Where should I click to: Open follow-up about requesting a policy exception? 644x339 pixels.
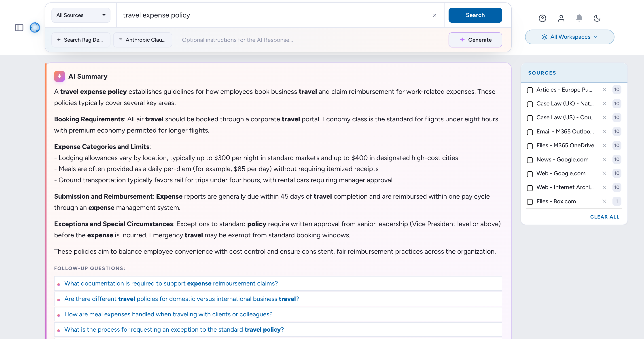click(x=278, y=330)
